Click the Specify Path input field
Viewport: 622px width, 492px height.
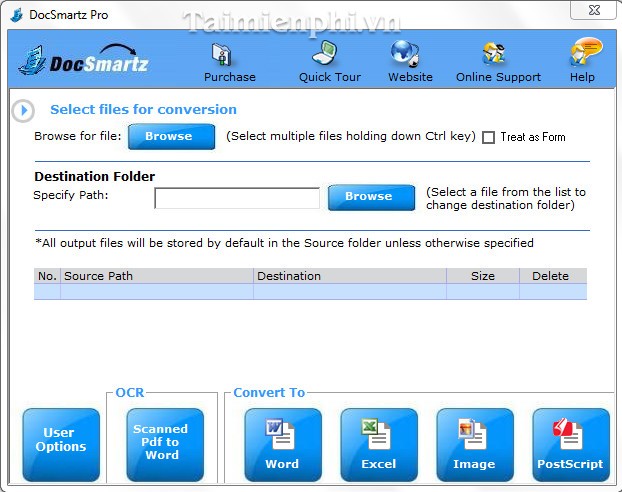(x=237, y=198)
